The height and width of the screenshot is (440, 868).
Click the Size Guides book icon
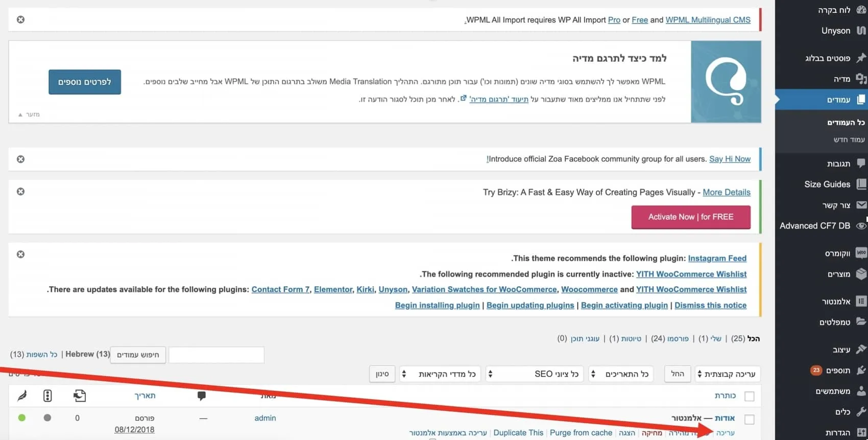[861, 184]
